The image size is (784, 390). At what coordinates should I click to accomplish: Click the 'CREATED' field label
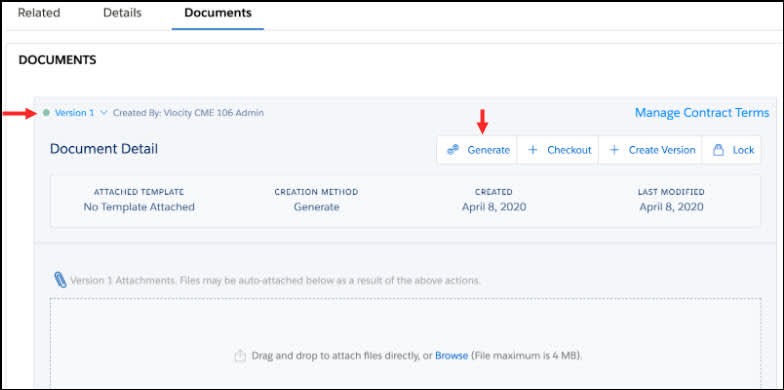point(494,192)
